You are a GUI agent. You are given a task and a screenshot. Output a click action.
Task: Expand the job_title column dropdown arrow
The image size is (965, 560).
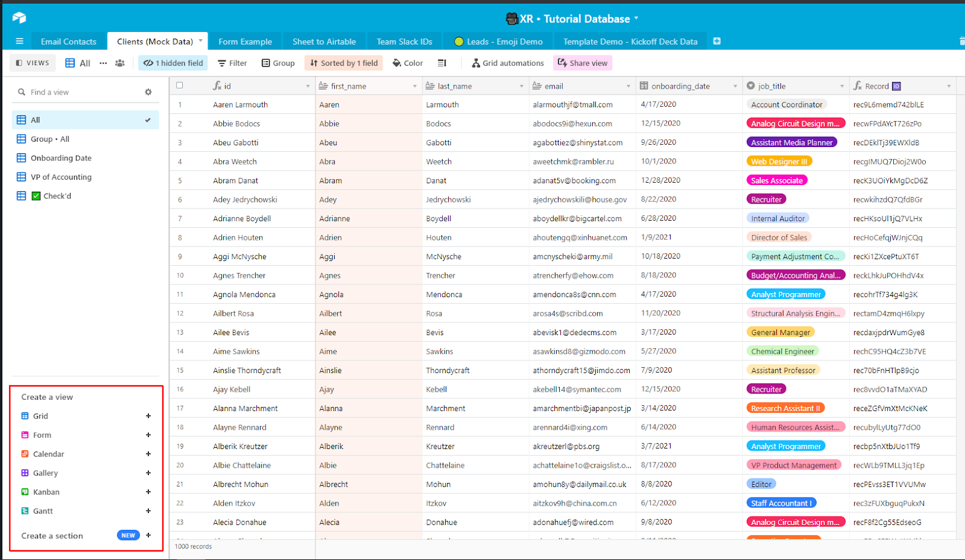point(842,86)
